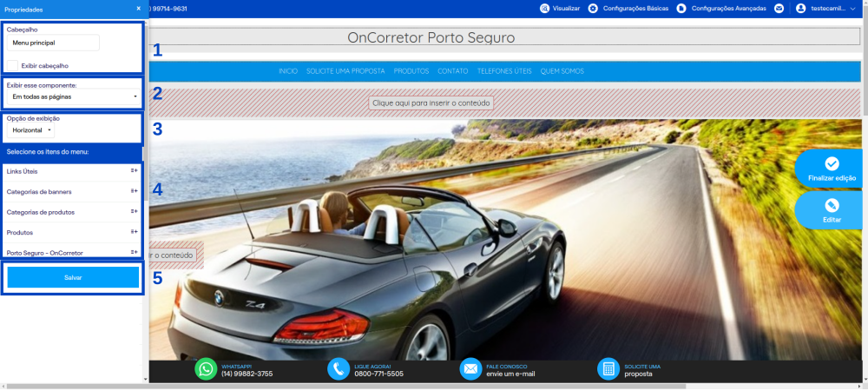The image size is (868, 391).
Task: Click the blue phone Ligue Agora icon
Action: (x=339, y=369)
